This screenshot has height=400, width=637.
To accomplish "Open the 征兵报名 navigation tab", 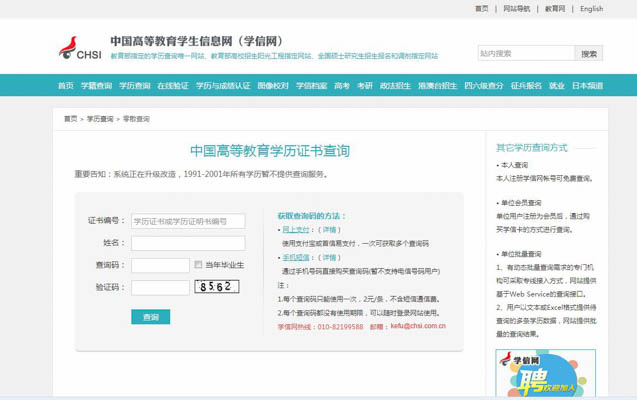I will coord(526,86).
